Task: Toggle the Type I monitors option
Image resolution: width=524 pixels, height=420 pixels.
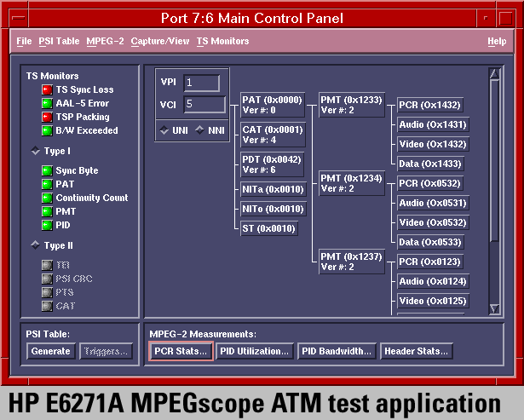Action: click(x=35, y=151)
